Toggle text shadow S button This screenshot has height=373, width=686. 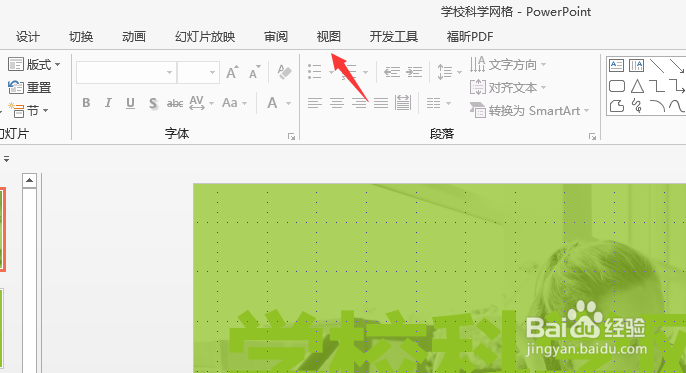coord(153,103)
